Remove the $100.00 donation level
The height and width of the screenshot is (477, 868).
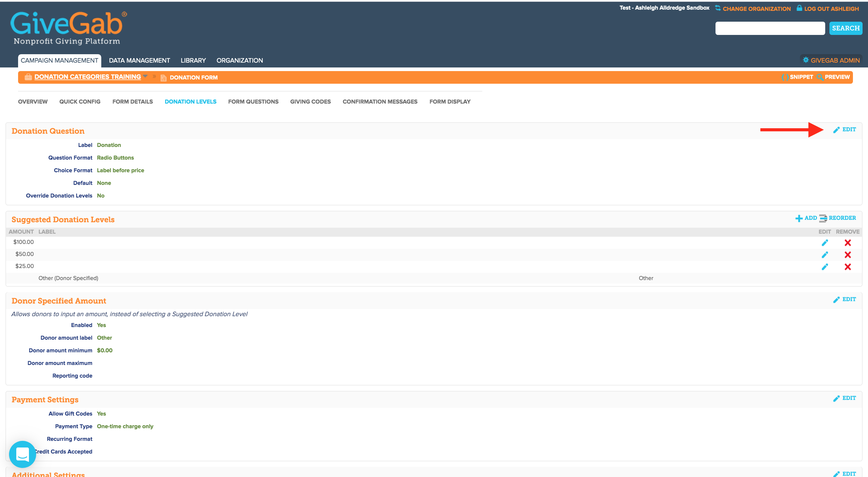pos(848,243)
